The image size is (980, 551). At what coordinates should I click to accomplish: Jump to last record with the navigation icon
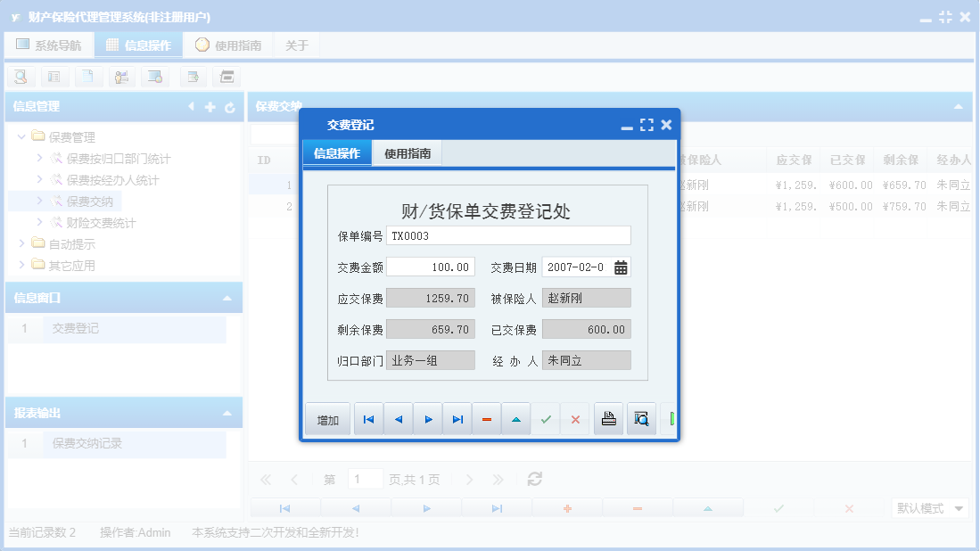[457, 418]
